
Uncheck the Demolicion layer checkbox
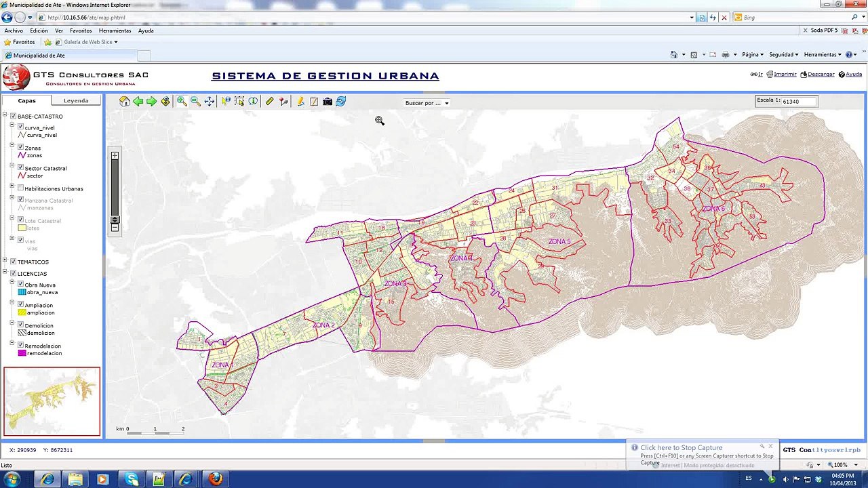(x=21, y=325)
